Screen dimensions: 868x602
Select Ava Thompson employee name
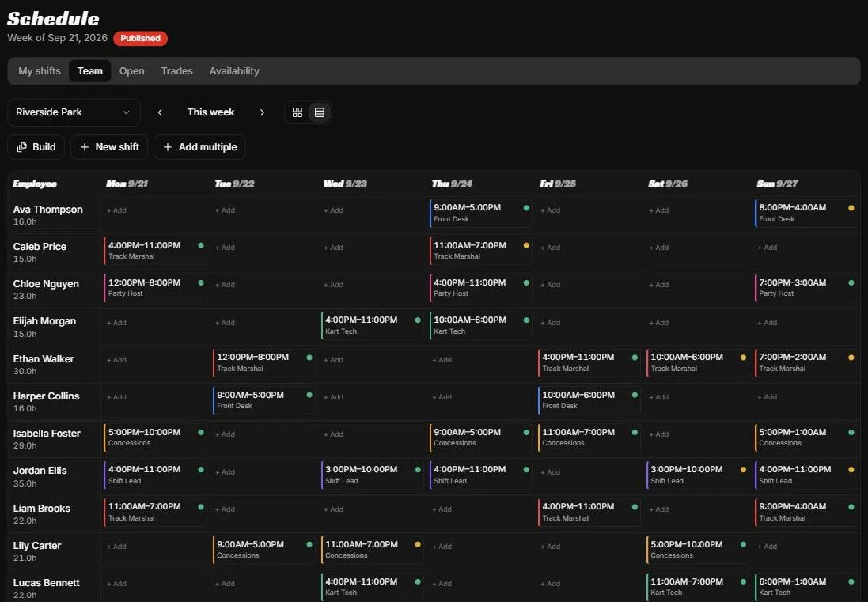(48, 209)
